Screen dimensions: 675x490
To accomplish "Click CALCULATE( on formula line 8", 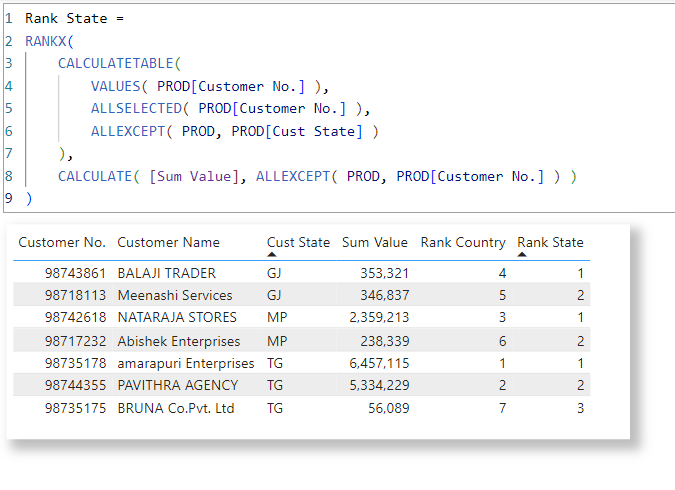I will pyautogui.click(x=99, y=177).
